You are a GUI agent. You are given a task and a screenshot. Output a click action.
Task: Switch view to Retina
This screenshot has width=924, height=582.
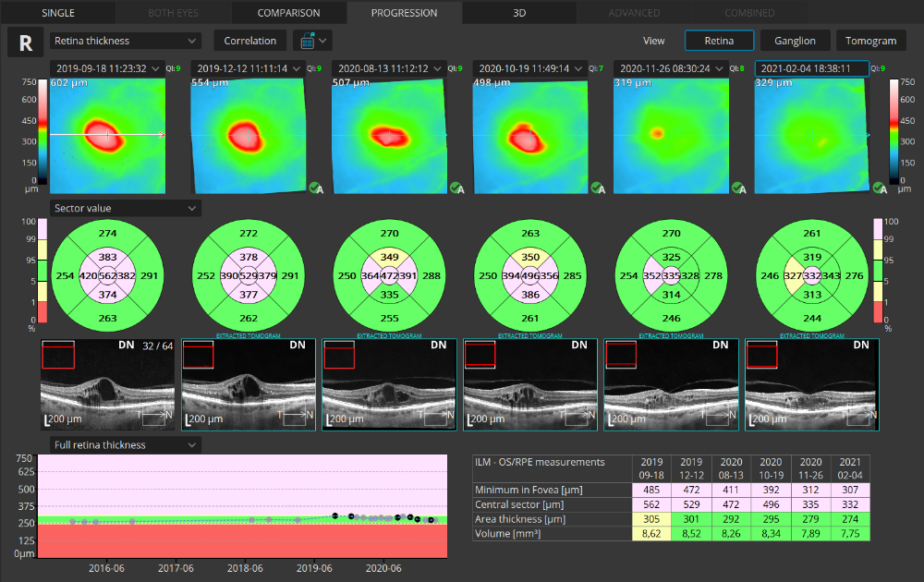coord(719,41)
